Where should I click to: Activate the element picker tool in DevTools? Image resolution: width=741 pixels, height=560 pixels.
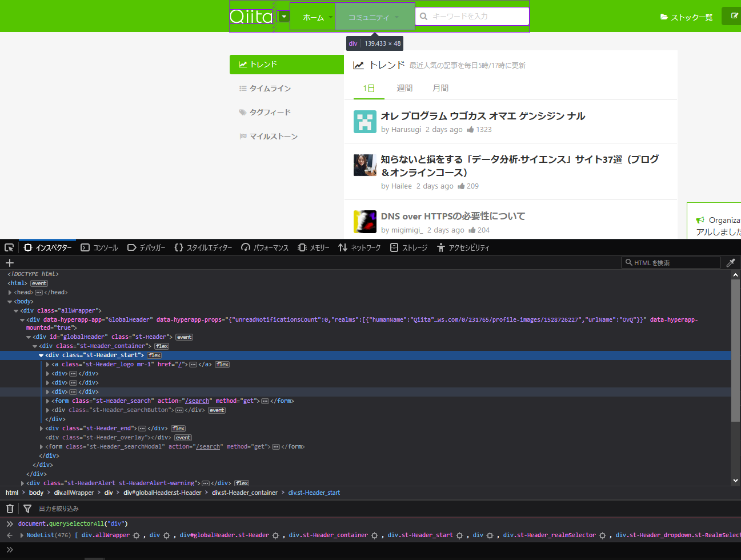point(9,247)
